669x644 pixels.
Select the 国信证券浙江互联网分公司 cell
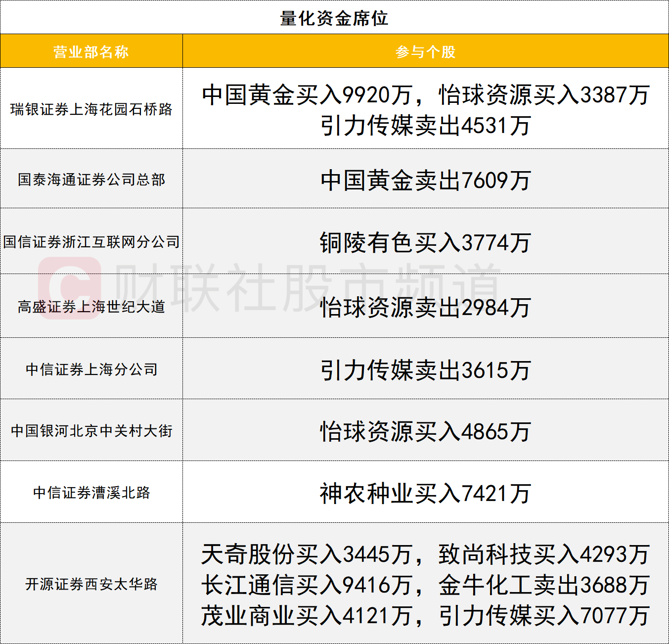(x=91, y=242)
